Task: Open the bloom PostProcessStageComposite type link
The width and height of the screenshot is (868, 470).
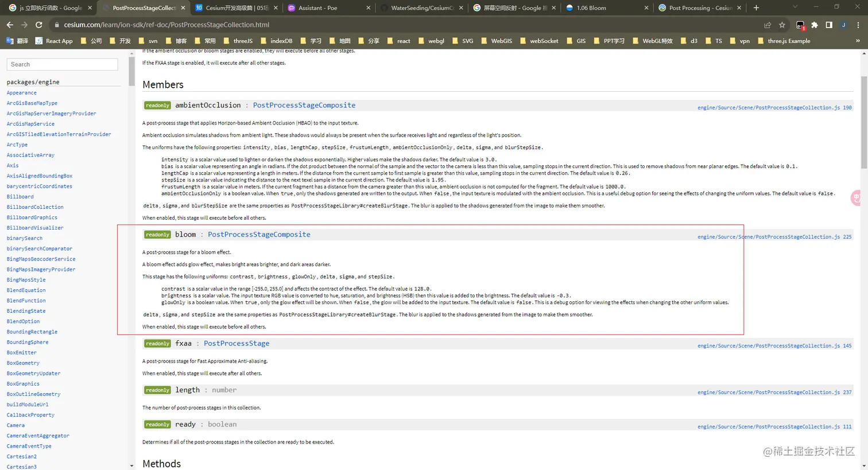Action: [259, 234]
